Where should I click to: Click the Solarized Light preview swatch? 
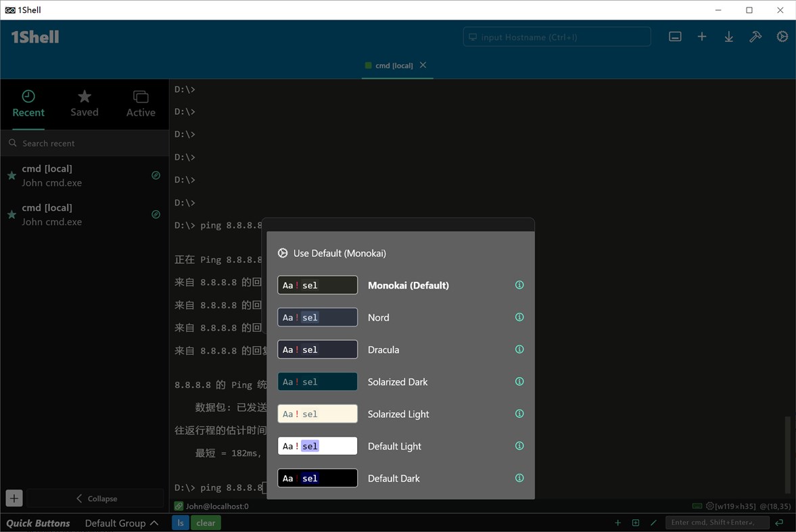[317, 414]
